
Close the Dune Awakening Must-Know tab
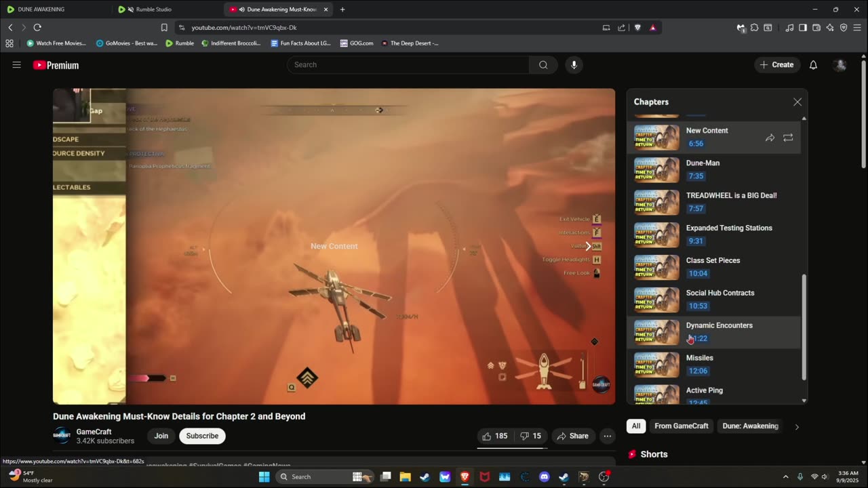pyautogui.click(x=325, y=9)
